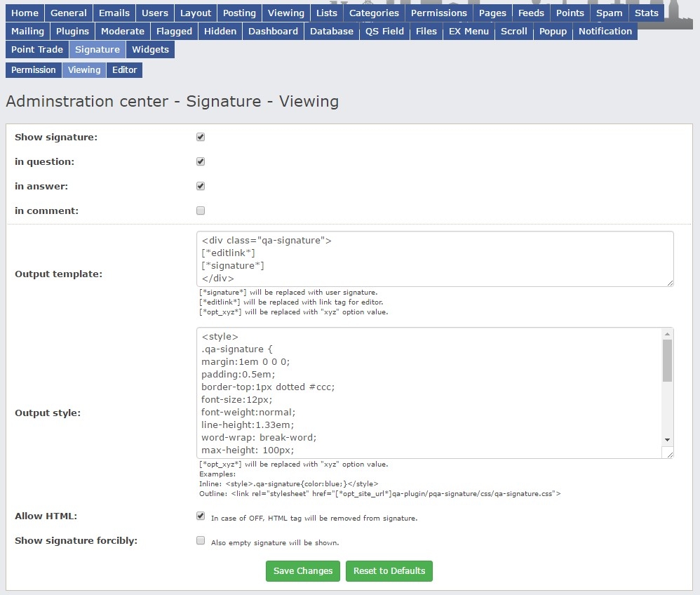
Task: Click the Output template text area
Action: (435, 259)
